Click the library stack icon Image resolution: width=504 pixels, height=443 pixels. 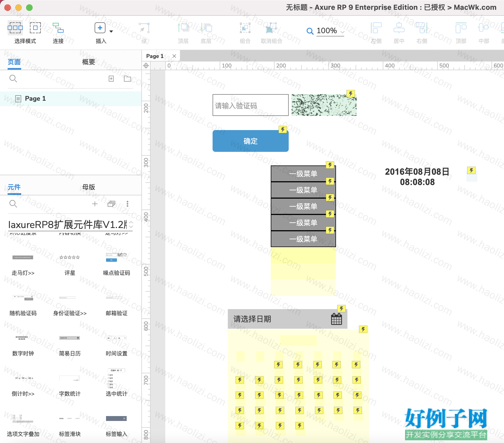111,204
